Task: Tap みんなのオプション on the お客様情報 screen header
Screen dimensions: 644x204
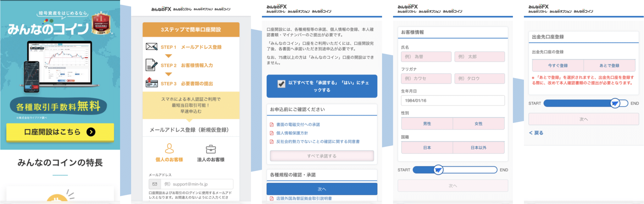Action: pyautogui.click(x=430, y=12)
